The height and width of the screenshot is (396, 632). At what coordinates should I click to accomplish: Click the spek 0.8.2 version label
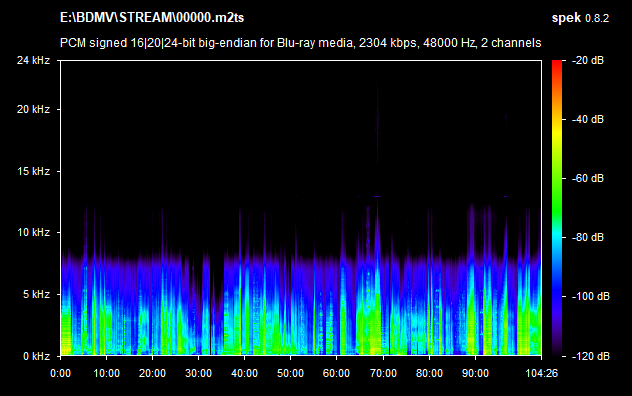tap(580, 18)
